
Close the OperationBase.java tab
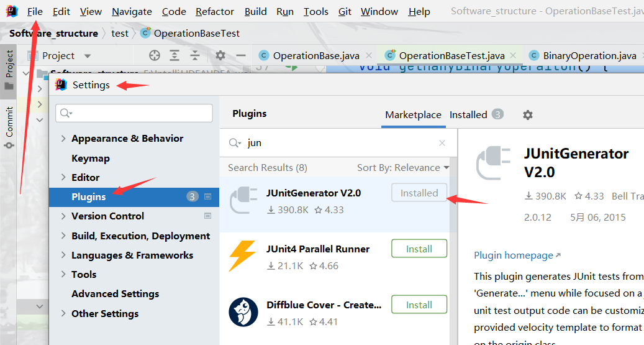[369, 55]
